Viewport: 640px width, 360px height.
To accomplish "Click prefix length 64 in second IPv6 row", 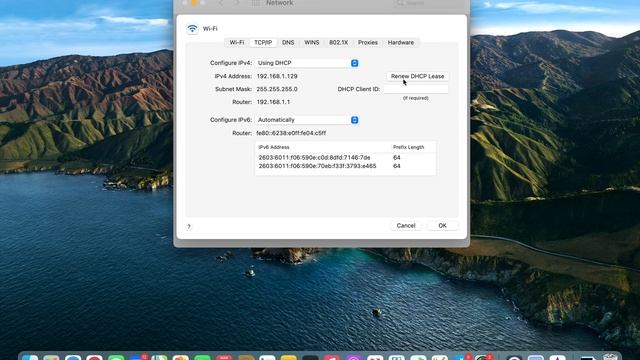I will pos(397,166).
